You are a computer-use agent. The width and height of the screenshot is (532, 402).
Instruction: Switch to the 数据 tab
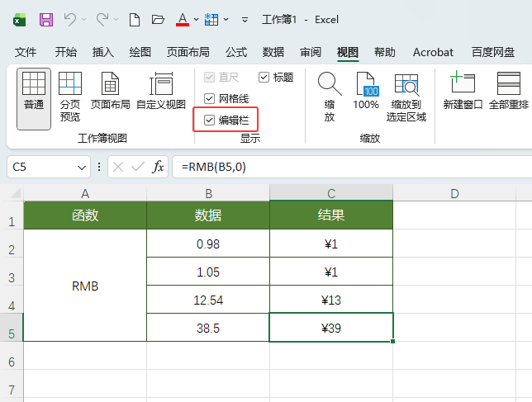[273, 52]
